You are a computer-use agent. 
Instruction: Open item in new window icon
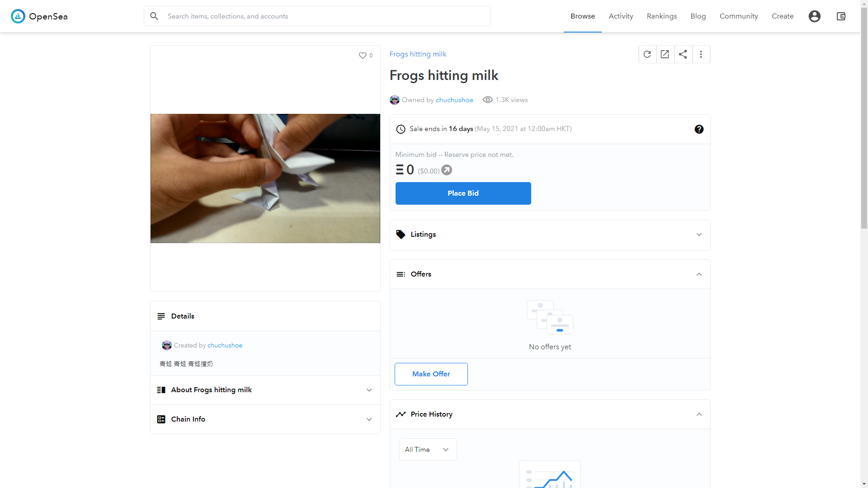tap(665, 54)
